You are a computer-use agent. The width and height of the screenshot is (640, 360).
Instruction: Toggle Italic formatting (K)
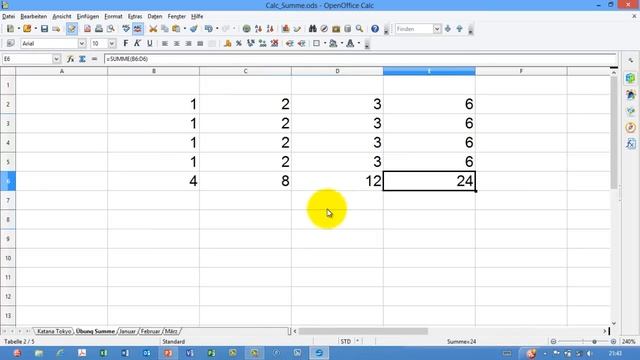138,44
